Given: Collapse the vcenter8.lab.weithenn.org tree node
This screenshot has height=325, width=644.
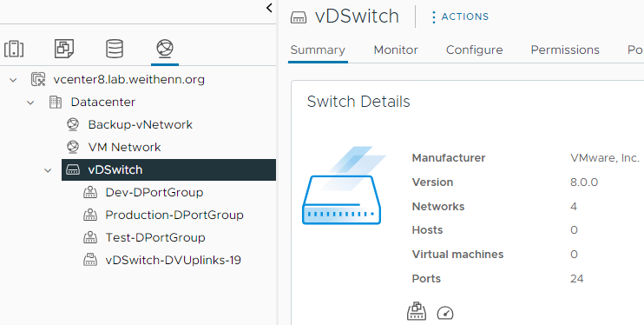Looking at the screenshot, I should tap(13, 80).
